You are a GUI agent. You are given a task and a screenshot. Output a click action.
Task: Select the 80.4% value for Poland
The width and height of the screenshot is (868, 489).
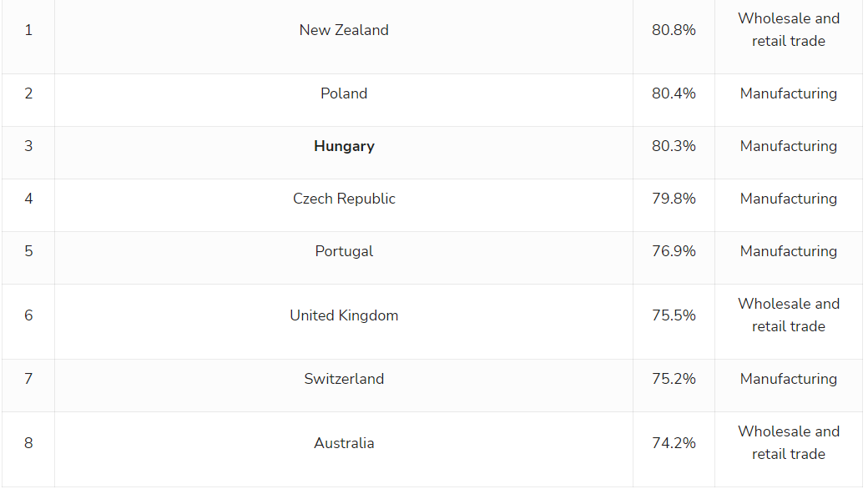pyautogui.click(x=674, y=93)
